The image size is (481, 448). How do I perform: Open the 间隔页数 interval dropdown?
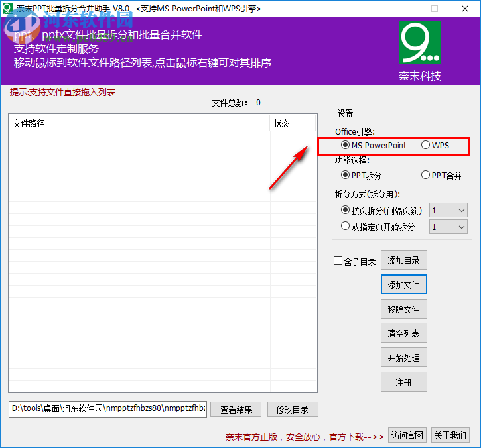point(448,211)
